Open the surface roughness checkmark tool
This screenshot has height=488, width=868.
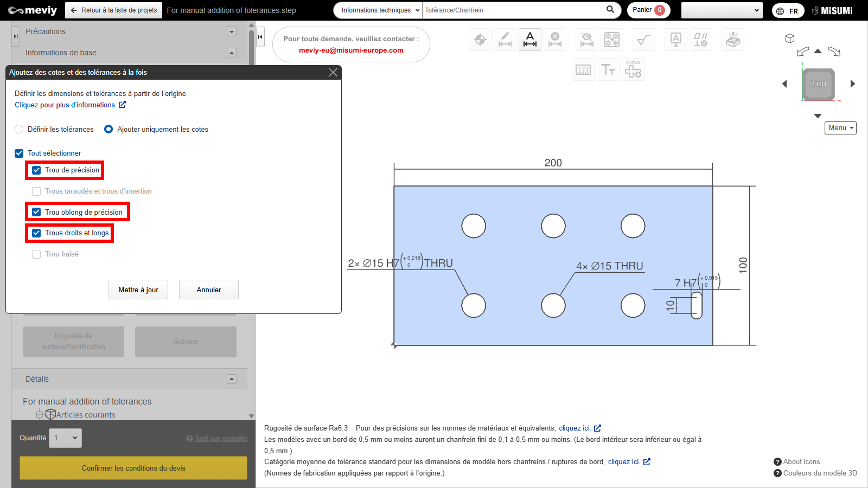point(644,40)
